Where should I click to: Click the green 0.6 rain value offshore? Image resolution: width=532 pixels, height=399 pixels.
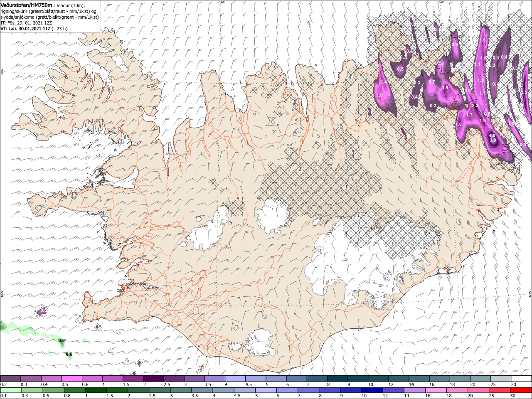[69, 354]
